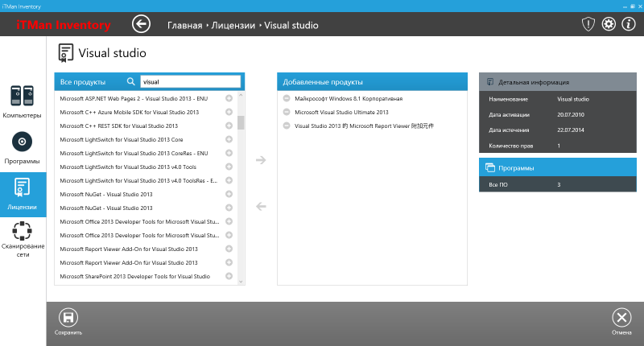Open Сканирование сети in sidebar

[x=23, y=240]
